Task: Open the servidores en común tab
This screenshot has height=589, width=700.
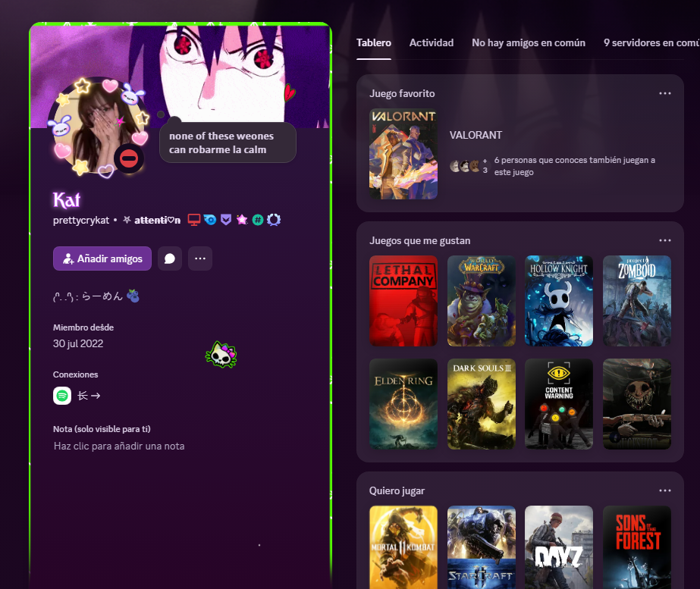Action: pos(651,43)
